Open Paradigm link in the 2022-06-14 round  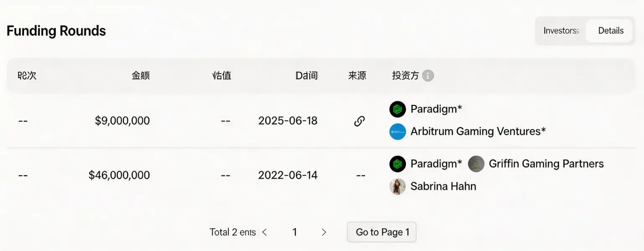coord(436,164)
